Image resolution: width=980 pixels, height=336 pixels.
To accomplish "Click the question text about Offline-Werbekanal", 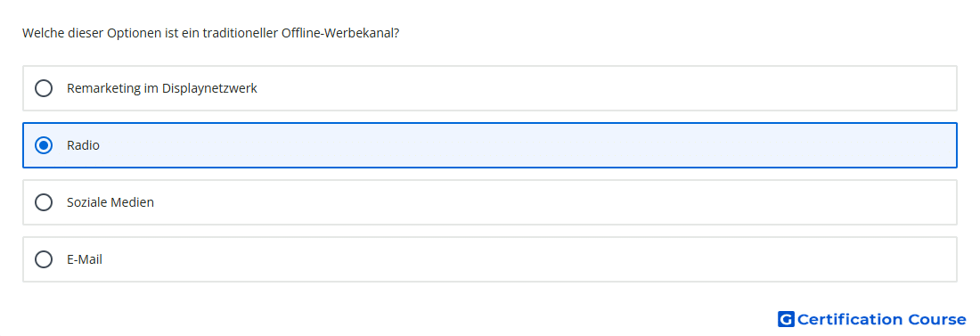I will (x=210, y=33).
